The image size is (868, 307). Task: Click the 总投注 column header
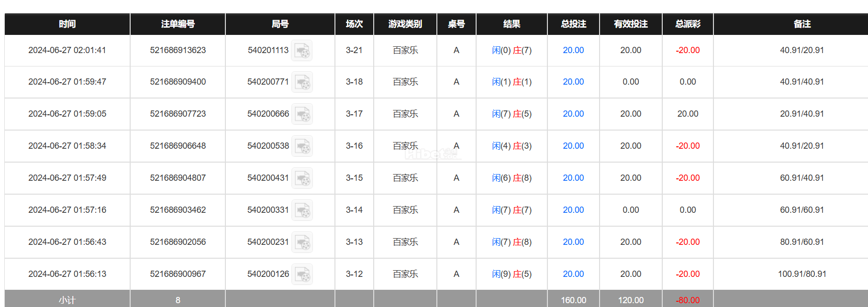pyautogui.click(x=573, y=24)
